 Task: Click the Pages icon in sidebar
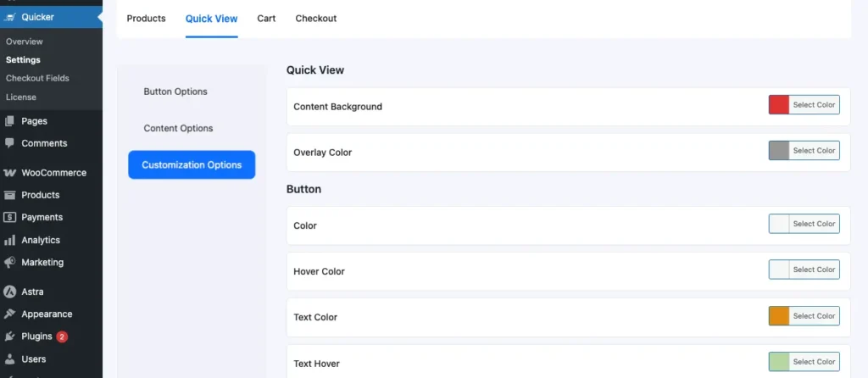pyautogui.click(x=9, y=121)
